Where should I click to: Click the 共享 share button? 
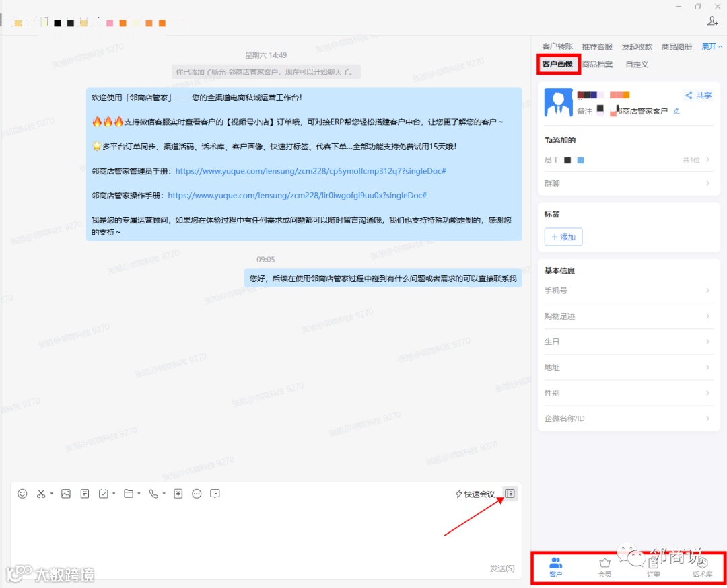tap(698, 96)
